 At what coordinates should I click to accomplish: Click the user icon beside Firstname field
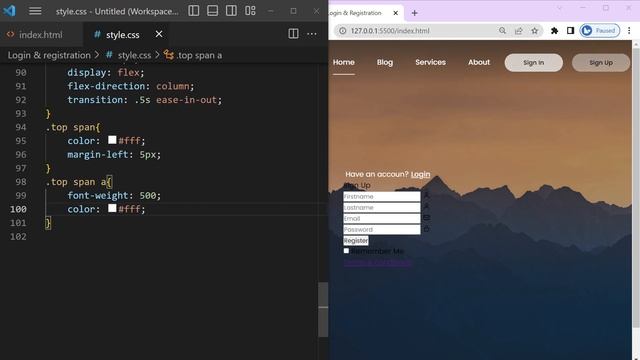click(427, 195)
